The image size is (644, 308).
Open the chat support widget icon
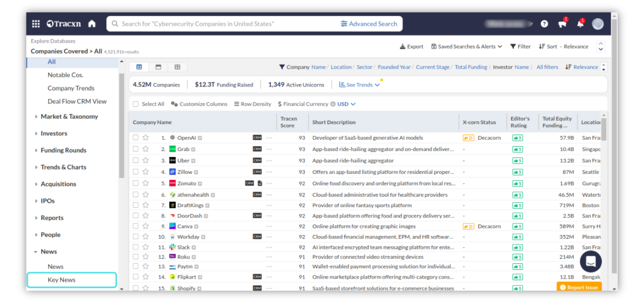pos(591,262)
